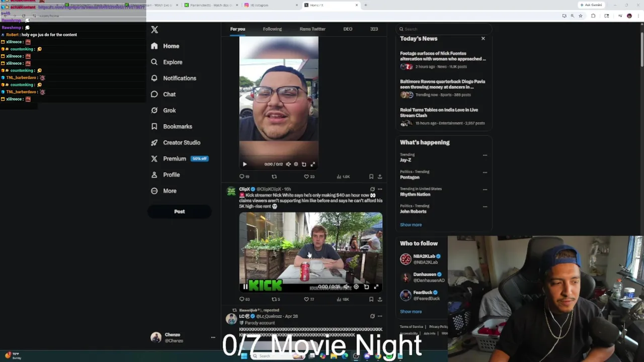644x362 pixels.
Task: Unmute the Kick video
Action: click(346, 287)
